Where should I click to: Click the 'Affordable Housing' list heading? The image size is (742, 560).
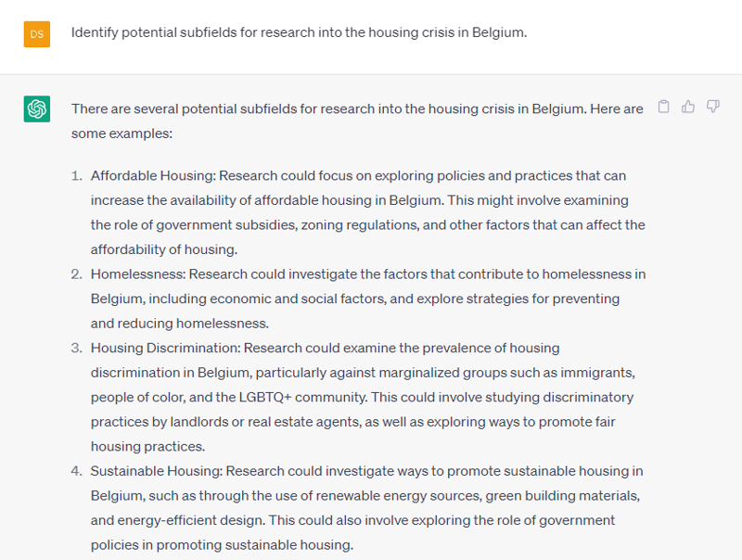tap(153, 176)
